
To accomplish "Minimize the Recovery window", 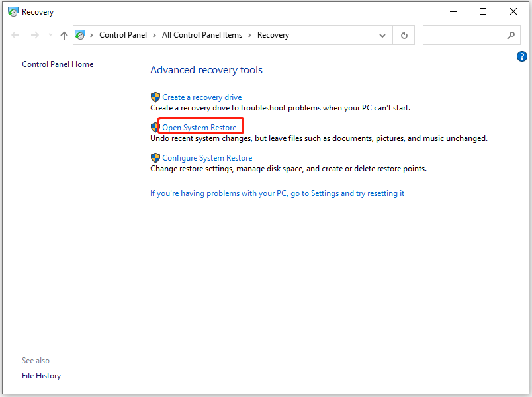I will tap(453, 11).
